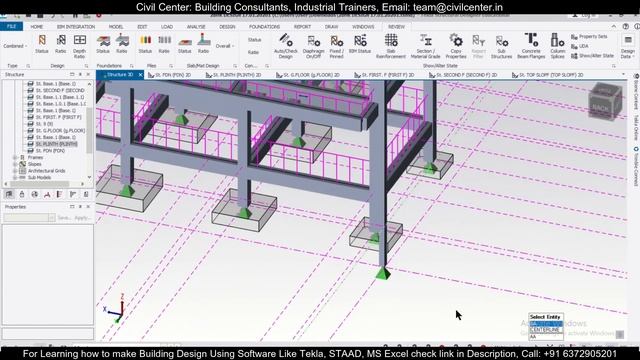Choose AA in Select Entity list
Image resolution: width=640 pixels, height=360 pixels.
546,336
